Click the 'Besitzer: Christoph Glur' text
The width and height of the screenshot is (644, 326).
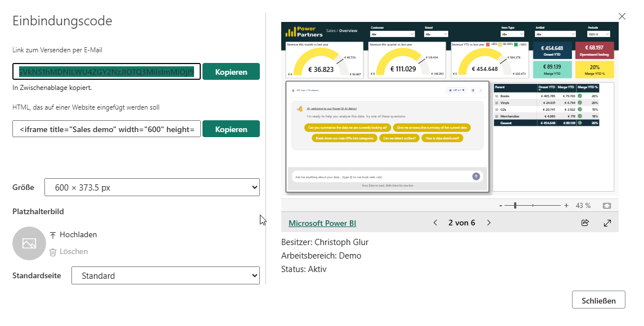[x=325, y=242]
